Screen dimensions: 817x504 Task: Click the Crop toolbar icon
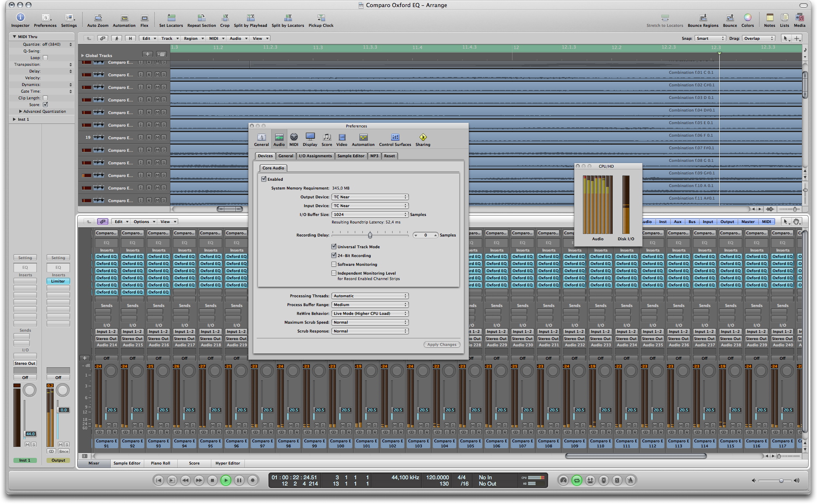point(225,18)
